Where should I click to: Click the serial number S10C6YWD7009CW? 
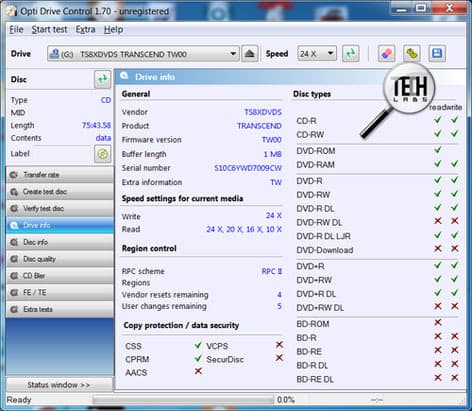pyautogui.click(x=248, y=168)
